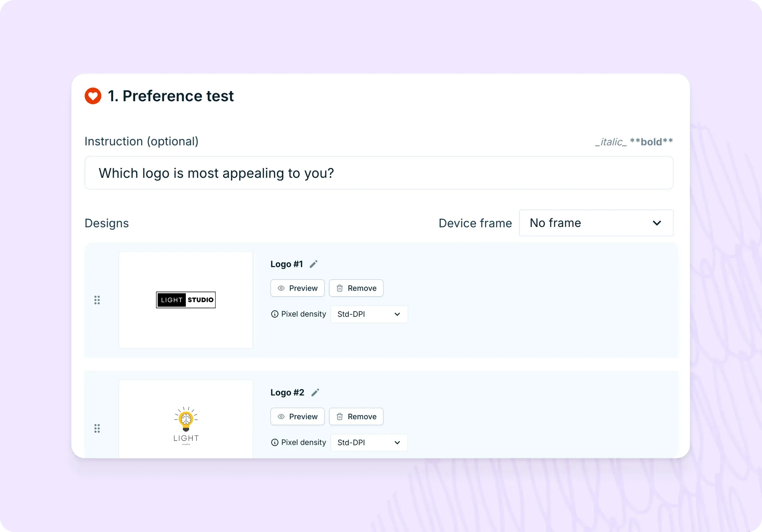Screen dimensions: 762x532
Task: Grab the drag handle for Logo #1
Action: click(x=97, y=300)
